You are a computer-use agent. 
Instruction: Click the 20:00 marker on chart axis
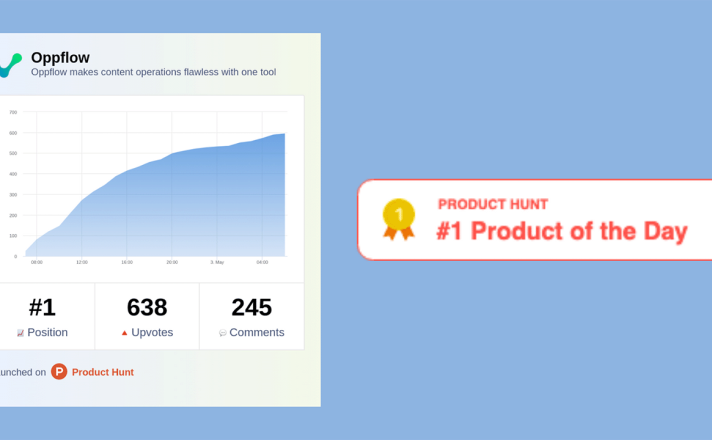pos(172,262)
